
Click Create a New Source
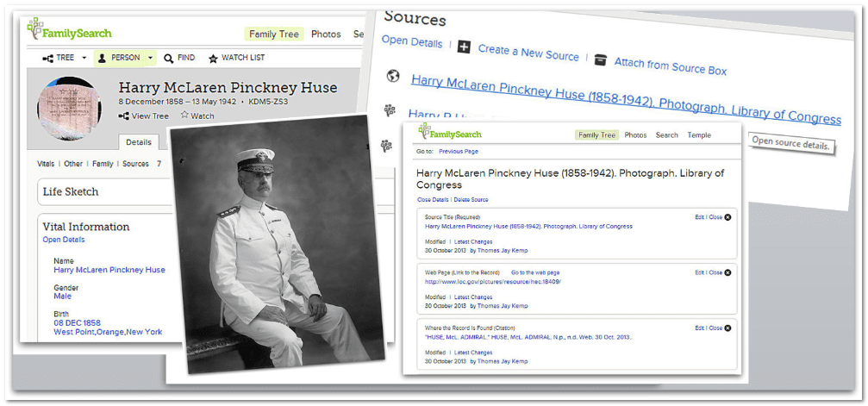click(528, 53)
